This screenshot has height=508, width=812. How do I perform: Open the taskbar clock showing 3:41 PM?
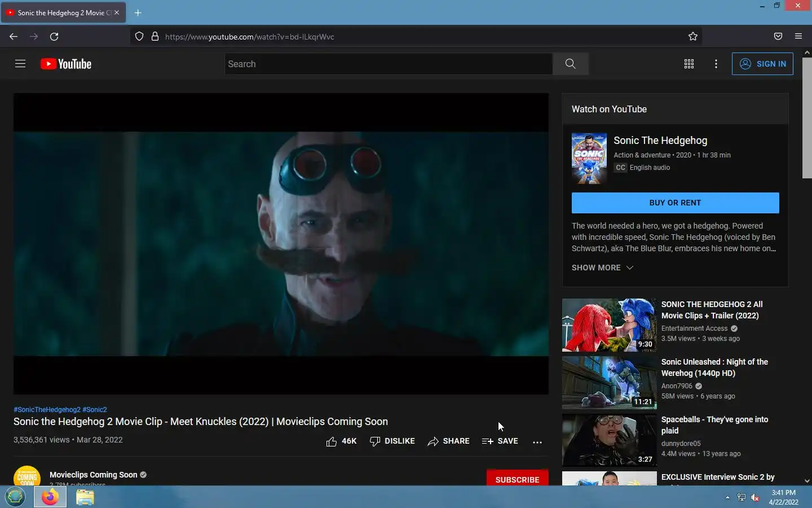tap(784, 497)
